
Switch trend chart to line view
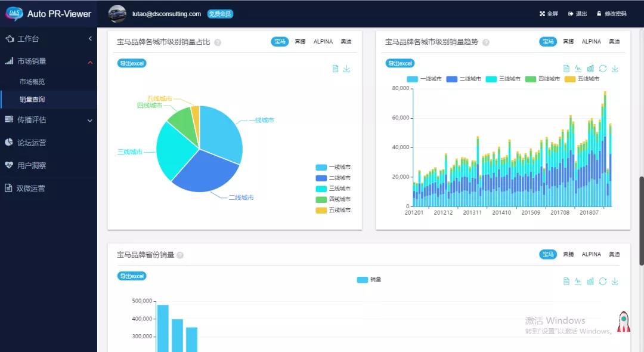[578, 69]
